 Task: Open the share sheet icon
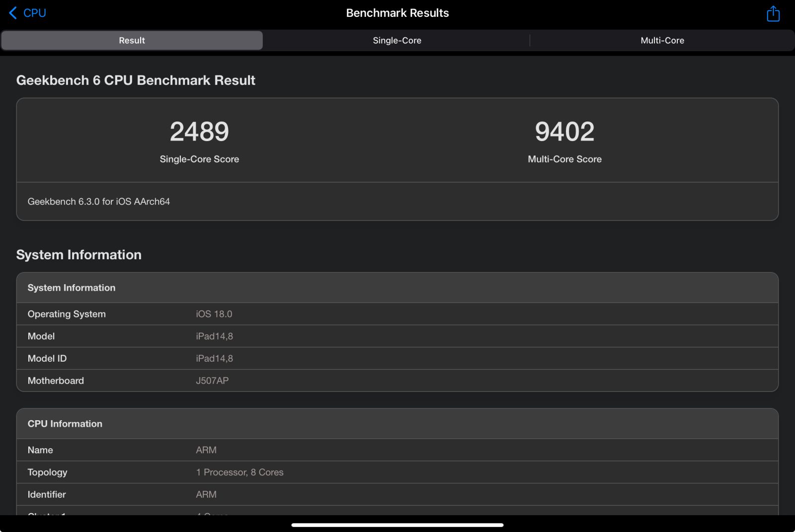coord(773,13)
